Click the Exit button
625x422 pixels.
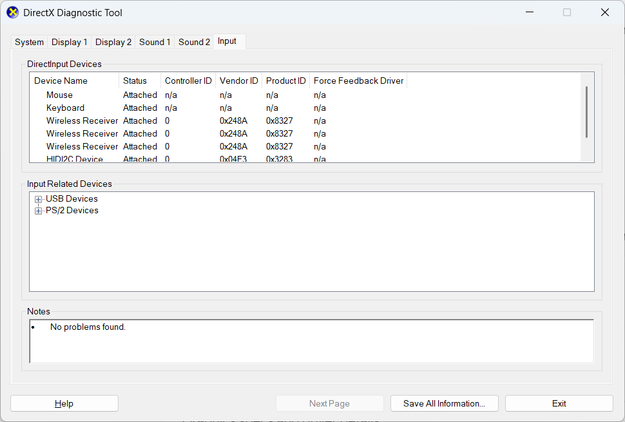click(x=559, y=403)
